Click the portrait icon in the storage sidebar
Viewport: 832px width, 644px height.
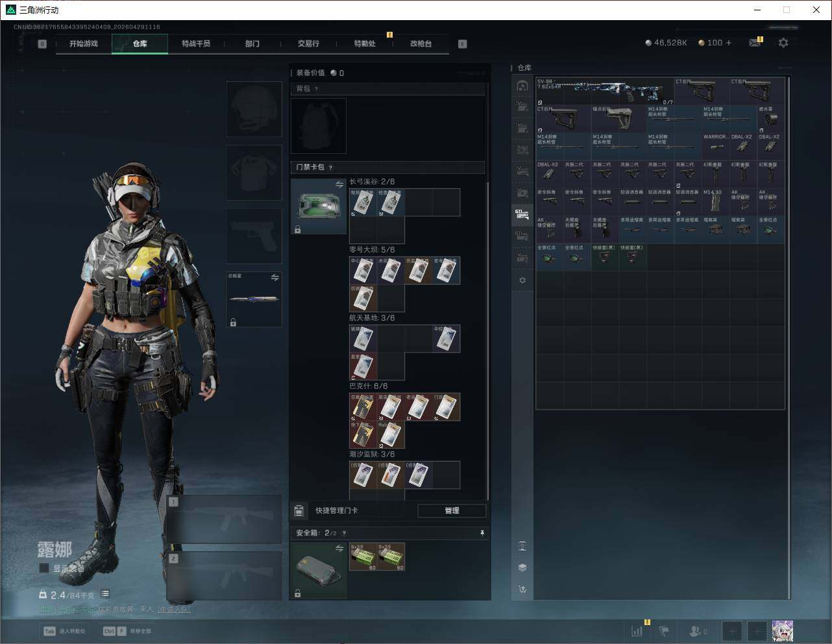point(522,546)
